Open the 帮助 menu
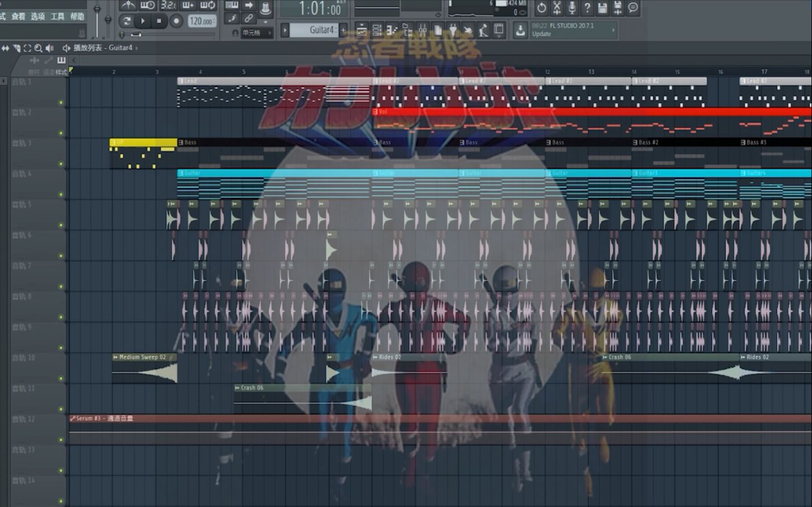 77,17
